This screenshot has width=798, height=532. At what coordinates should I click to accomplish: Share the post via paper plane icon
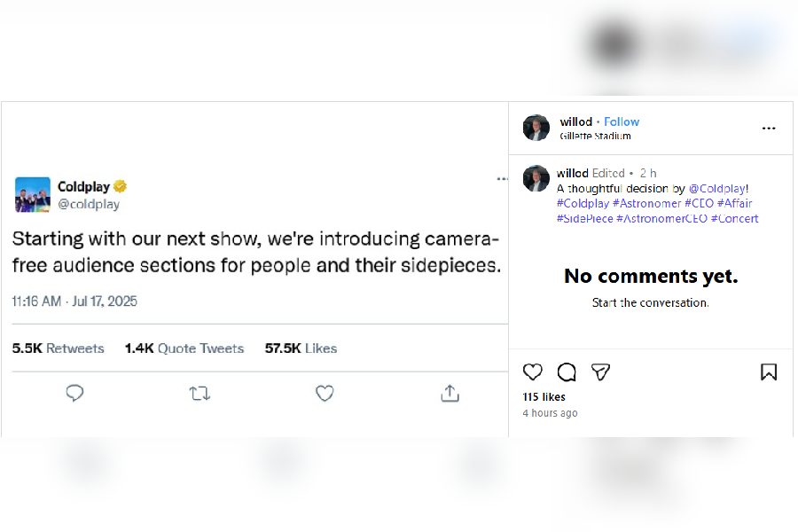click(x=600, y=372)
